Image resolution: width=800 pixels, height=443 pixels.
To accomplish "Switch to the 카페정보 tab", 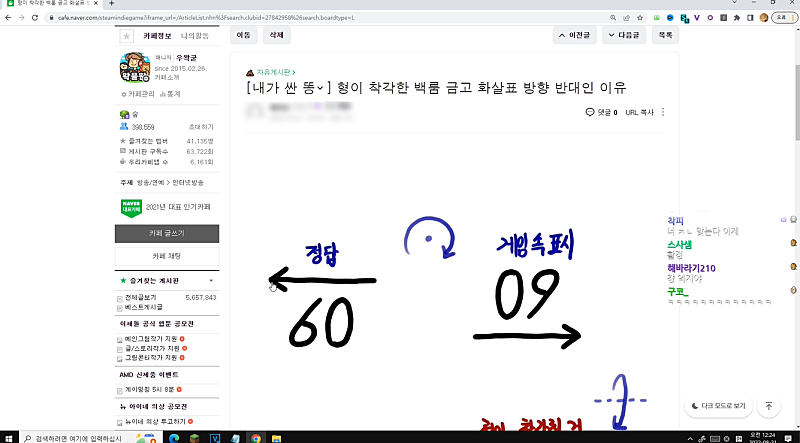I will [x=158, y=36].
